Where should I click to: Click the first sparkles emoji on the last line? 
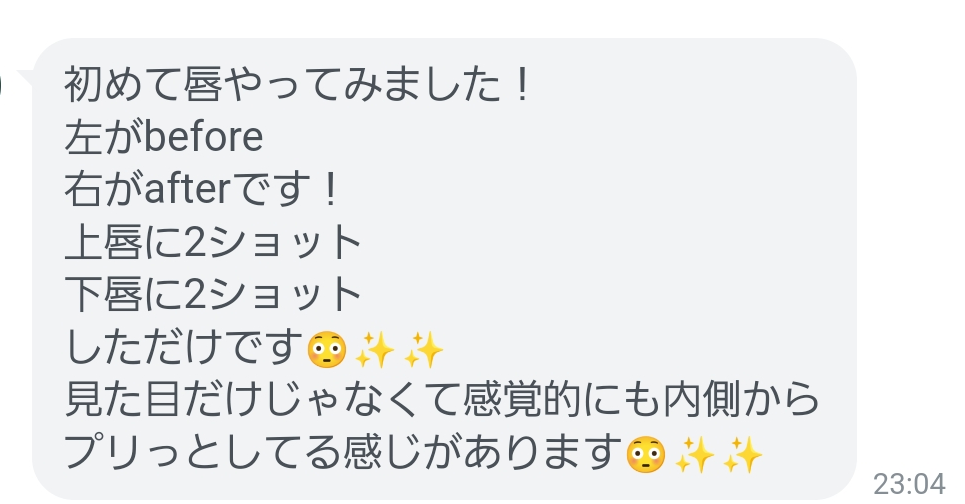coord(694,455)
